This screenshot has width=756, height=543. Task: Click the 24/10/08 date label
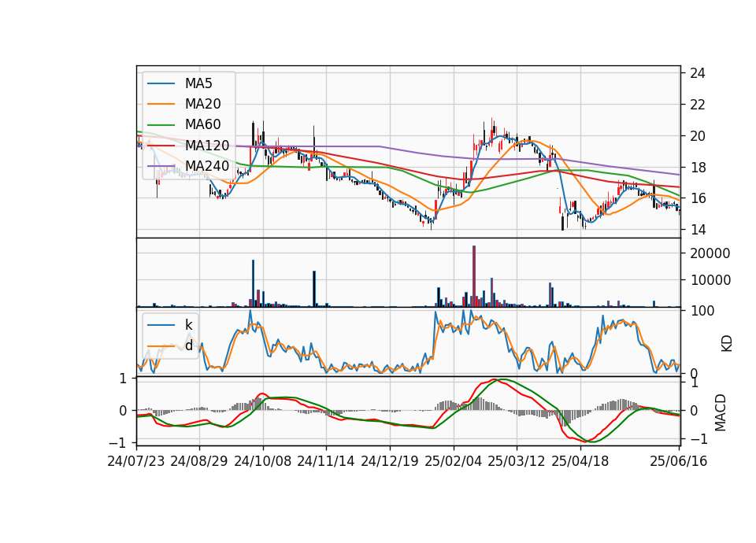click(263, 461)
